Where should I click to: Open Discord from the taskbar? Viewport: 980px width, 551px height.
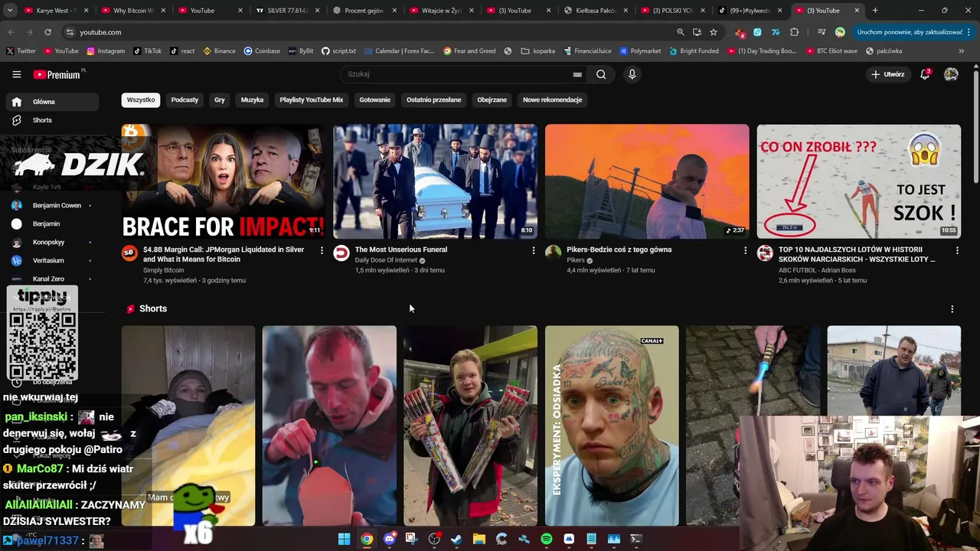390,539
